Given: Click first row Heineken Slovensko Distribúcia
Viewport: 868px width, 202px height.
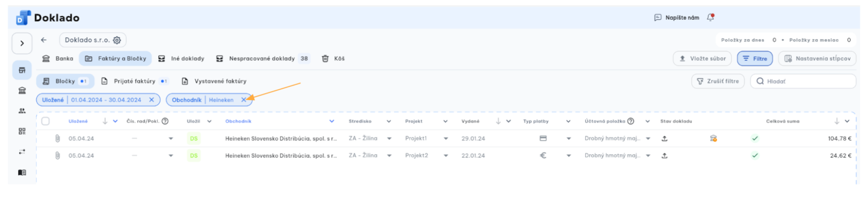Looking at the screenshot, I should tap(281, 138).
